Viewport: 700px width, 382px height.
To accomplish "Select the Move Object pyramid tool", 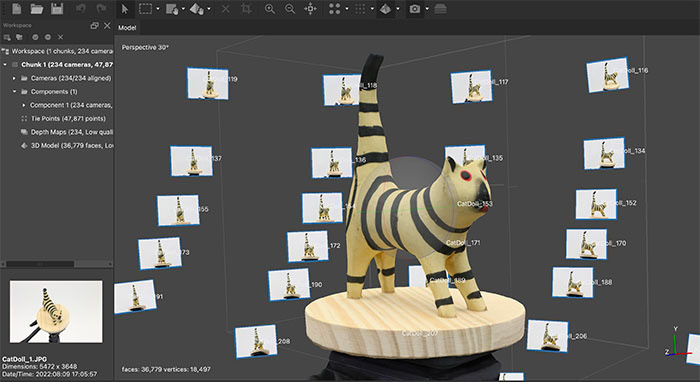I will (197, 9).
